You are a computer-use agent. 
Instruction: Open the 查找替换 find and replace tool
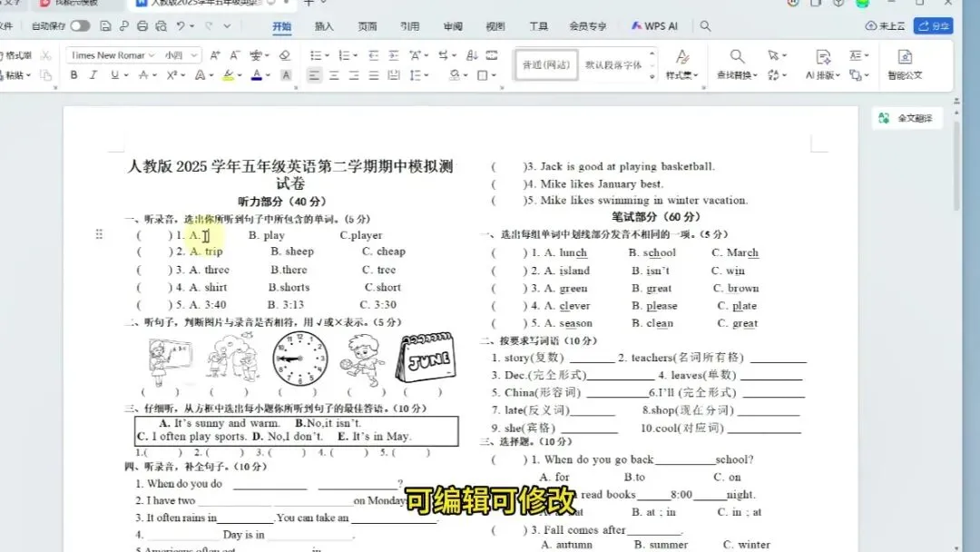pos(737,65)
